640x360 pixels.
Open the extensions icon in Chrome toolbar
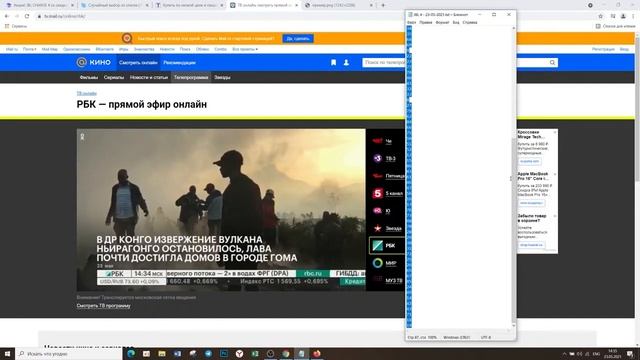point(613,16)
